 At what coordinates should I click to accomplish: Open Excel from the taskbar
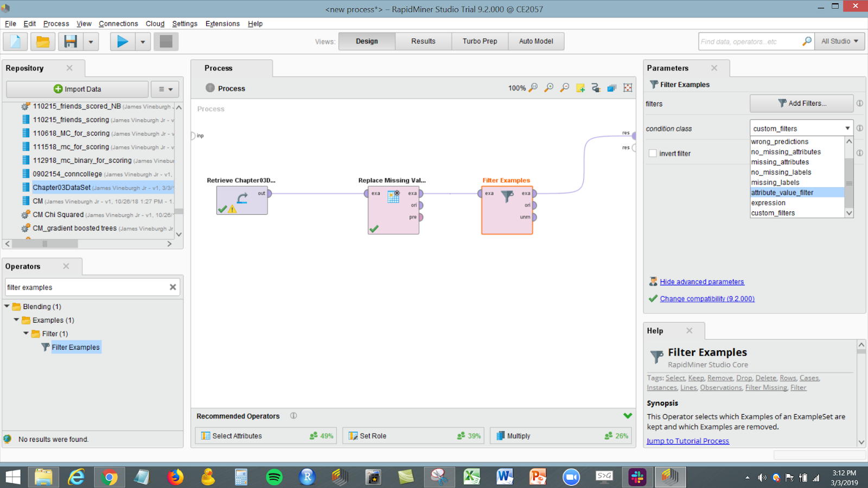[472, 477]
